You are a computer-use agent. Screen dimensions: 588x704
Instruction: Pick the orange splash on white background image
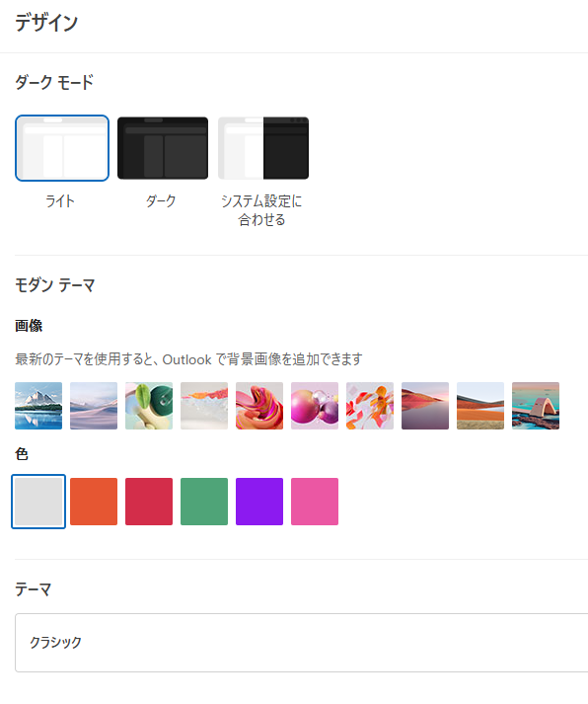(204, 406)
